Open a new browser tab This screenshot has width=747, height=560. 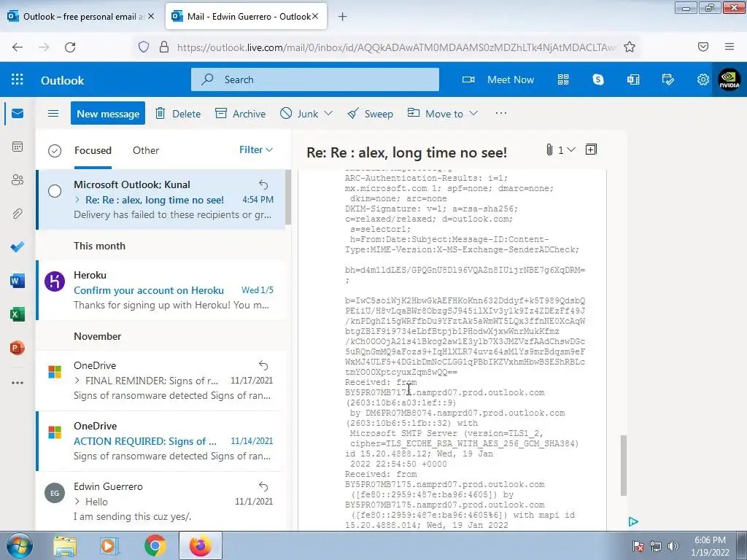point(343,17)
